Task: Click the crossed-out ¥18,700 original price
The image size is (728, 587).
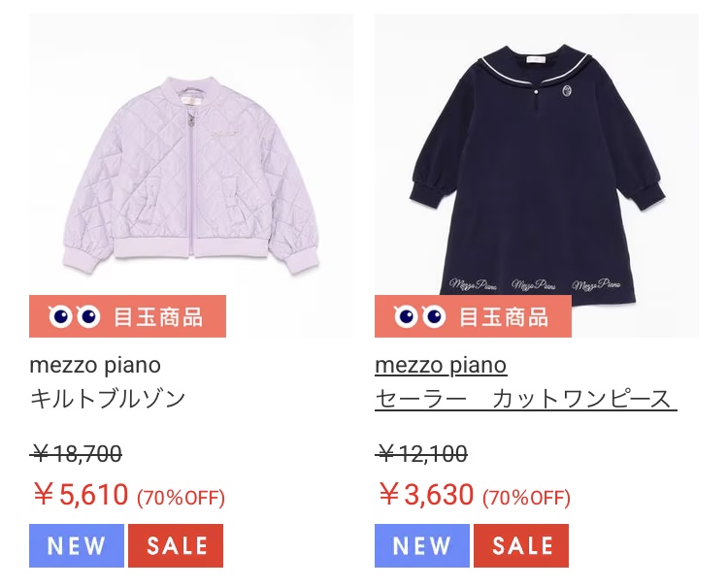Action: coord(76,453)
